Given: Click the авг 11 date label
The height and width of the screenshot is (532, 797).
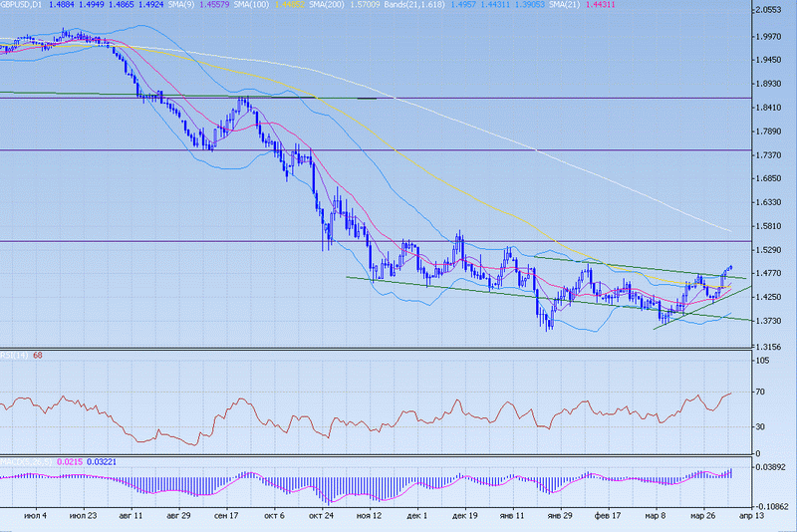Looking at the screenshot, I should [x=131, y=517].
